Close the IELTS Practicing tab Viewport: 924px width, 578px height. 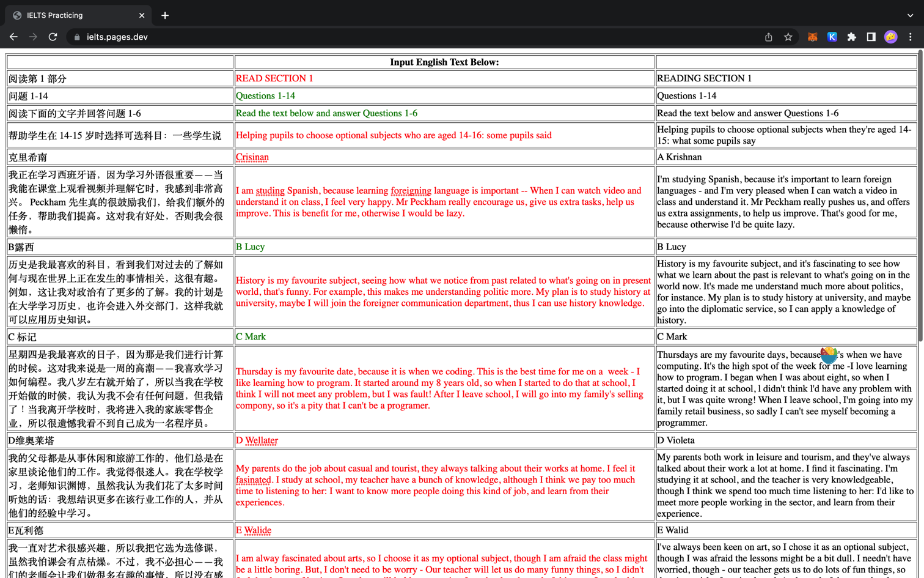[142, 15]
